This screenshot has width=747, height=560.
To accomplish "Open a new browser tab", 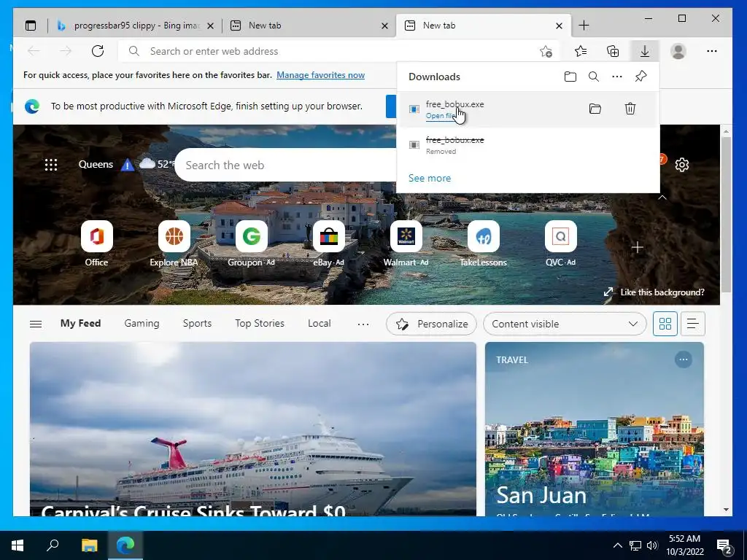I will click(584, 26).
